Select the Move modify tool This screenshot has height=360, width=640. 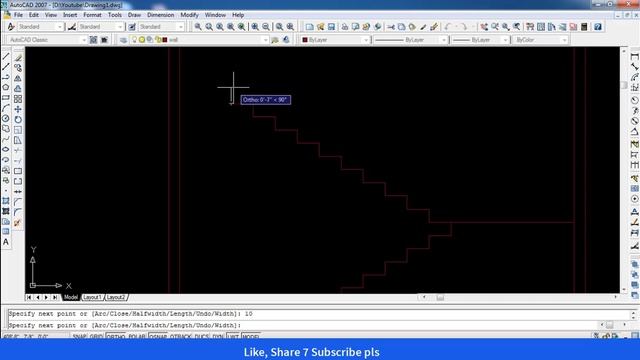tap(18, 109)
